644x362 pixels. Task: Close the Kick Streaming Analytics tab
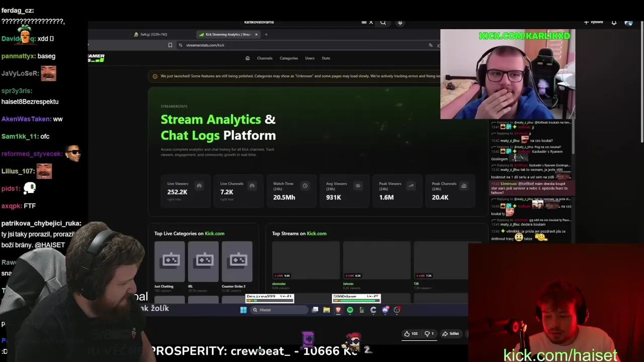256,35
